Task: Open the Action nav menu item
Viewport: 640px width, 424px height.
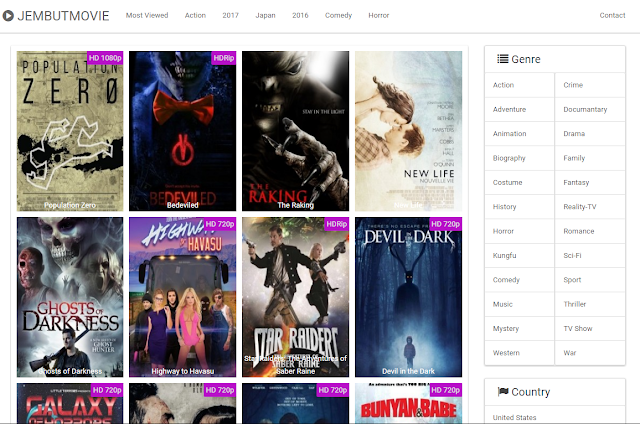Action: (x=195, y=16)
